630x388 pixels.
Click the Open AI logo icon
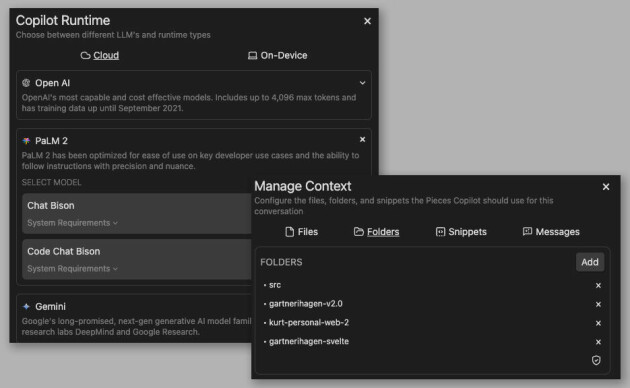[26, 83]
